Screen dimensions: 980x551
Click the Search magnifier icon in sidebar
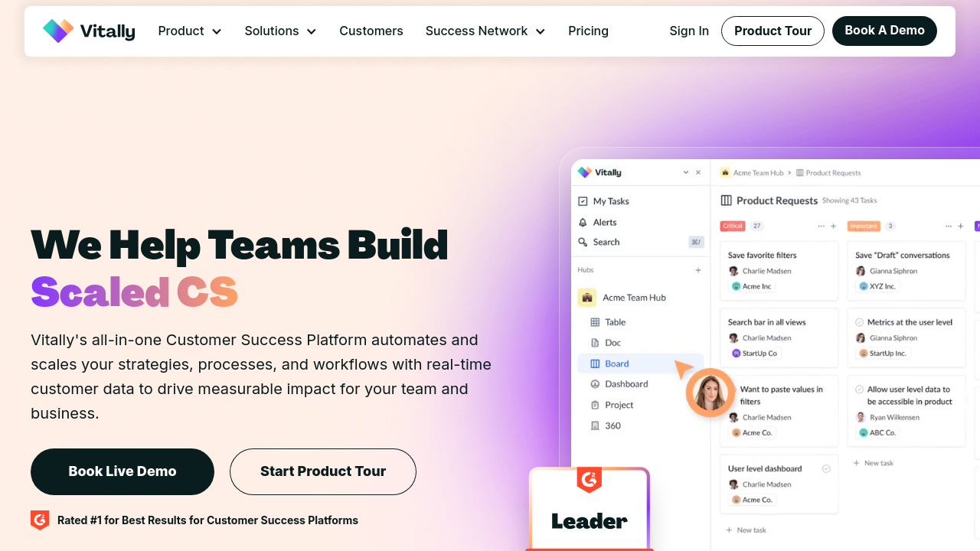[x=583, y=242]
